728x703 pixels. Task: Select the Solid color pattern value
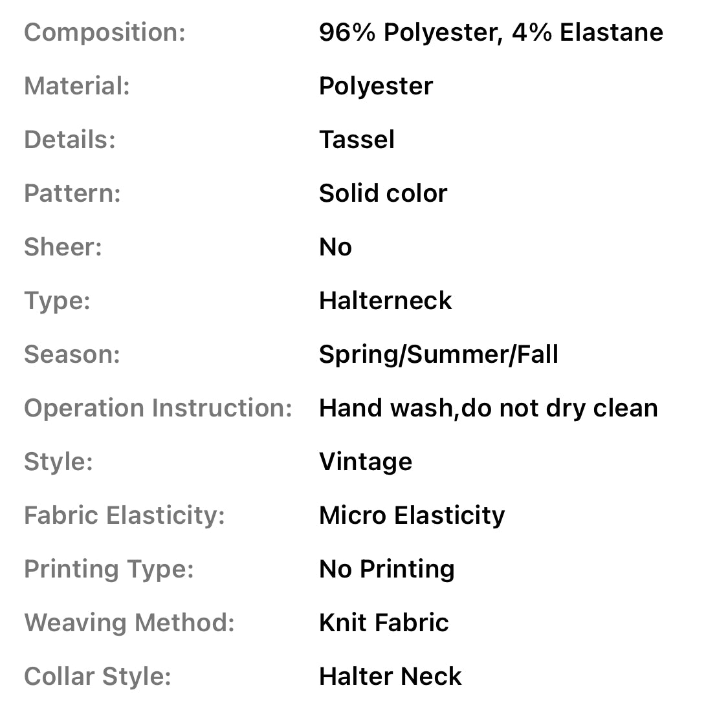[x=383, y=193]
